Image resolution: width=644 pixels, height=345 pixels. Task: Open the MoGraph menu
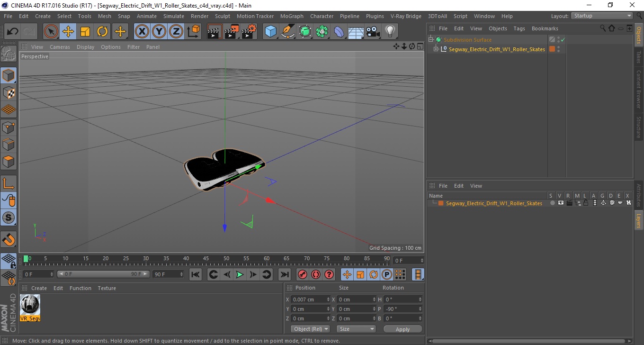(292, 16)
